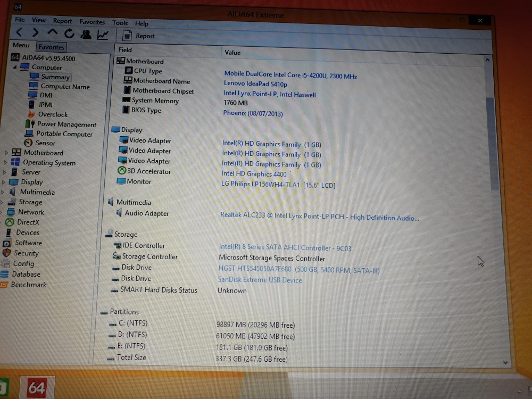Click the Portable Computer laptop icon

[29, 134]
